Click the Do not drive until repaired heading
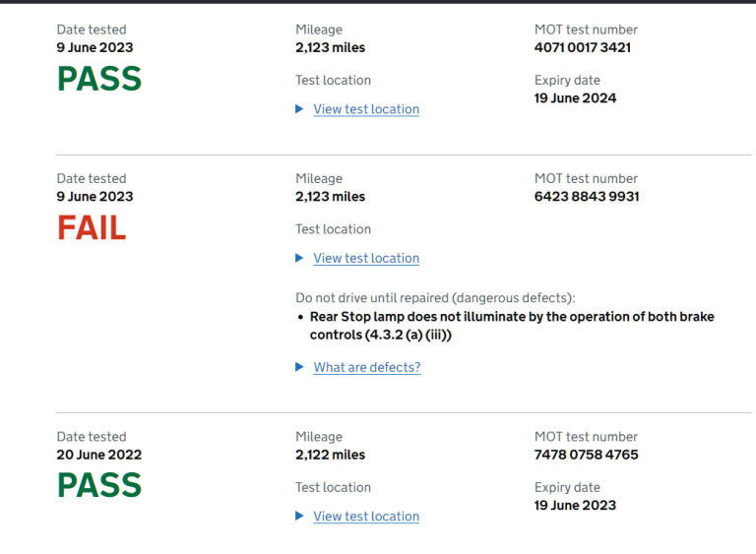 pyautogui.click(x=435, y=297)
